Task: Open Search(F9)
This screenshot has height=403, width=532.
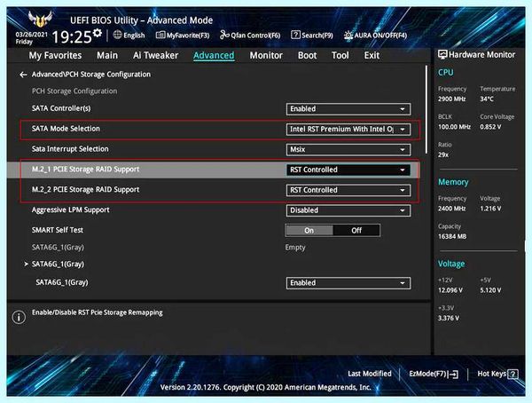Action: [312, 35]
